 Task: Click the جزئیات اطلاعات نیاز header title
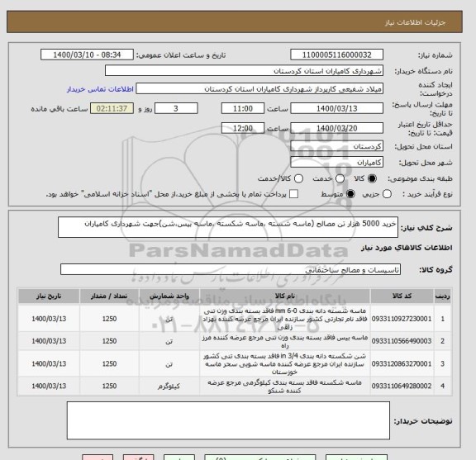pos(415,22)
